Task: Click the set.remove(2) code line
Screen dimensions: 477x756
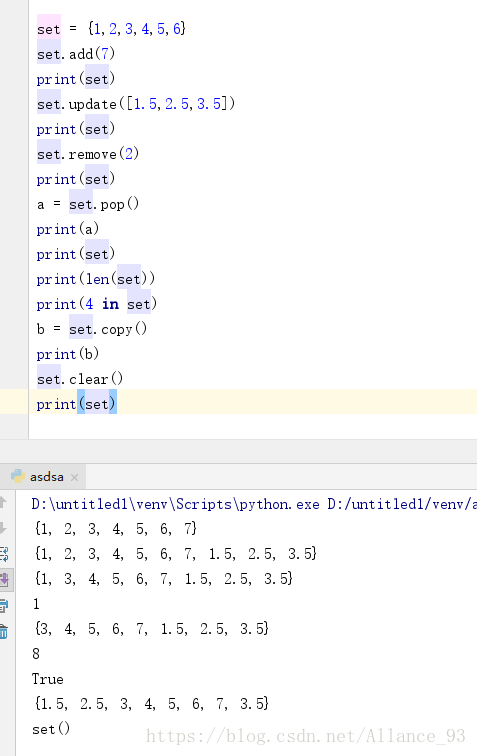Action: (88, 154)
